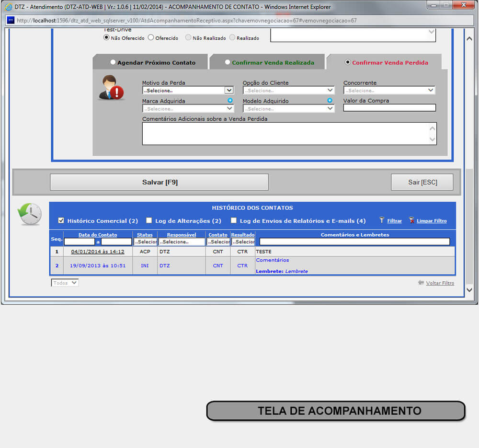Click the history clock icon

pos(30,214)
